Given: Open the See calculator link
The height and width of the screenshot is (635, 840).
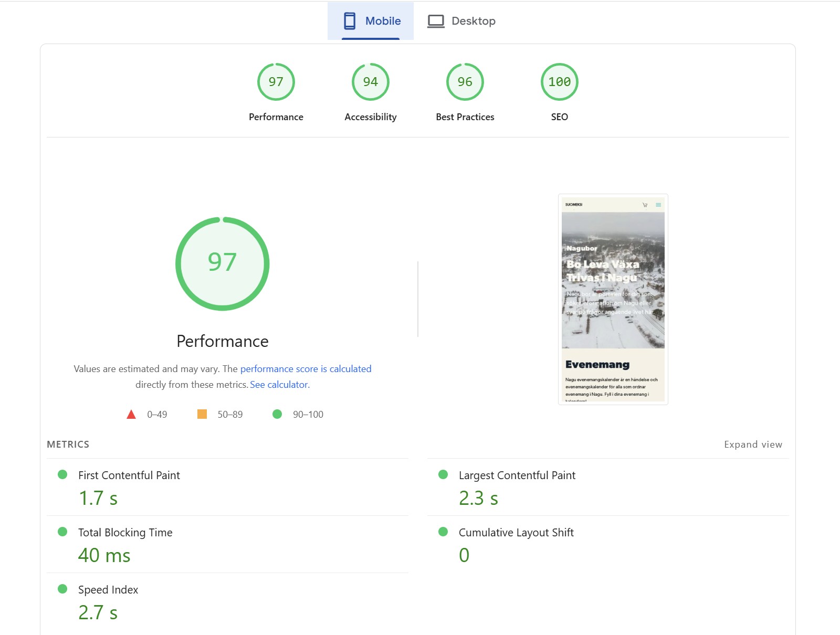Looking at the screenshot, I should click(279, 385).
